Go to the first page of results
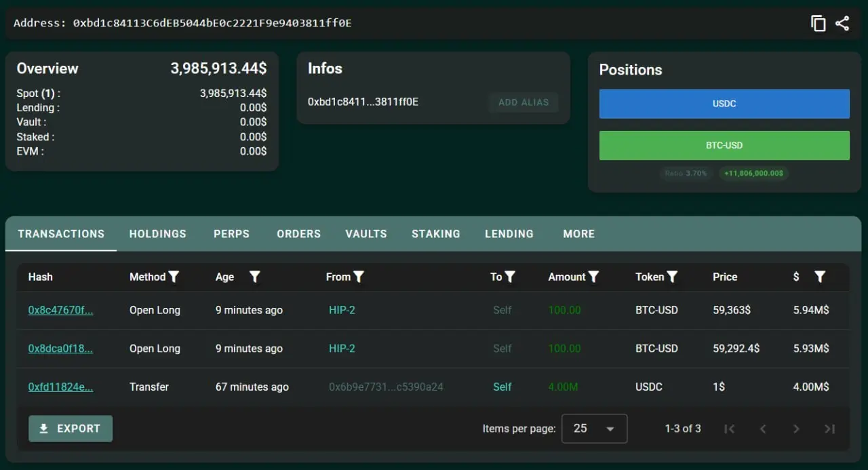 [x=729, y=429]
